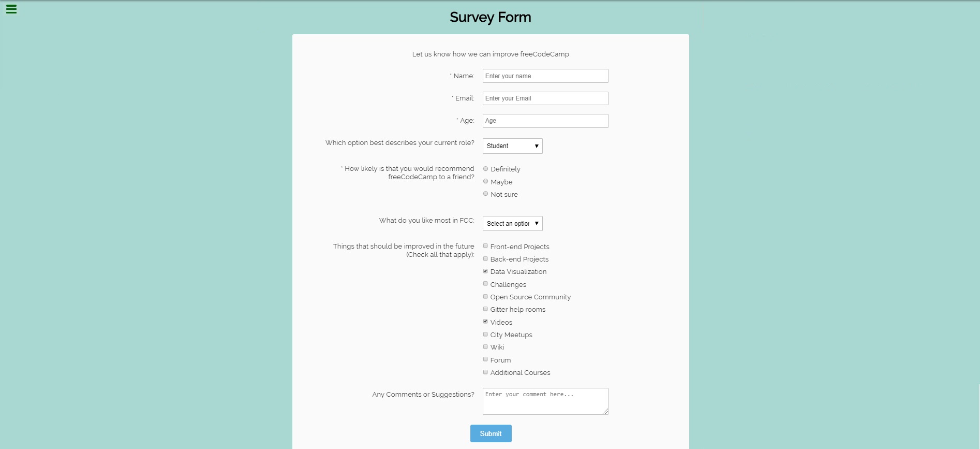980x449 pixels.
Task: Click the resize handle of the comment box
Action: 605,412
